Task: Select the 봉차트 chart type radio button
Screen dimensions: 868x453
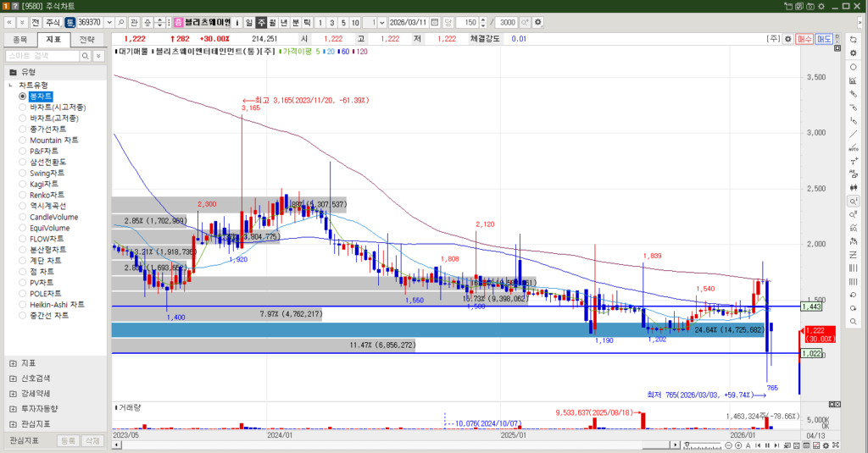Action: point(23,97)
